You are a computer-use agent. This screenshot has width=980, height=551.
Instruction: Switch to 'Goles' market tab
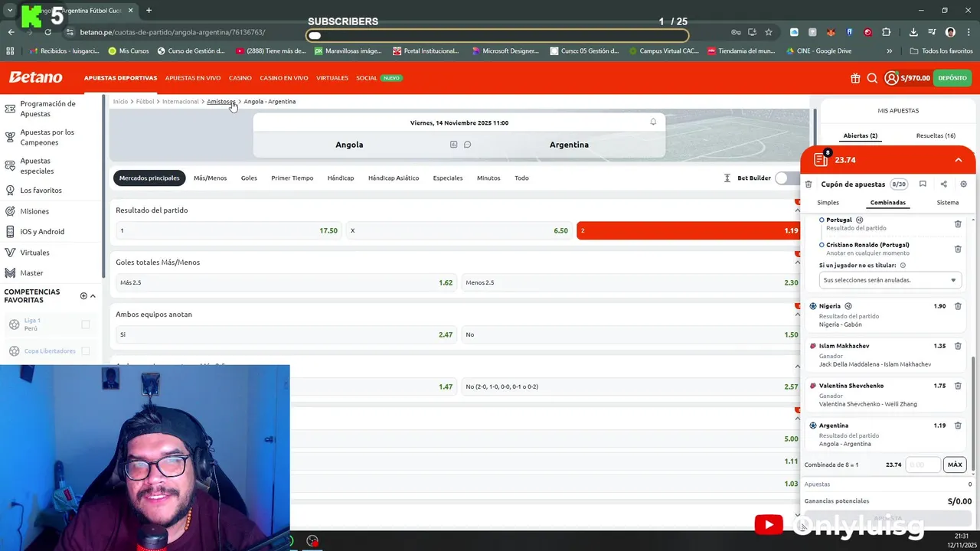pos(249,178)
